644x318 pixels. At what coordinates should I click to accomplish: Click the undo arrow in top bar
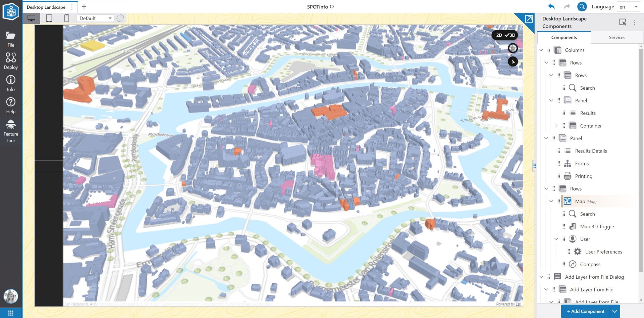tap(551, 7)
